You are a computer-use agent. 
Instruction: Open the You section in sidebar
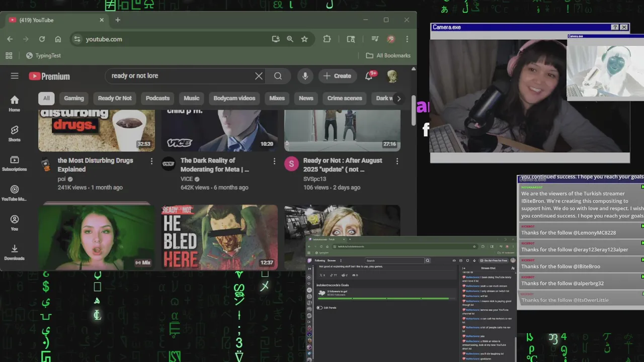[15, 222]
